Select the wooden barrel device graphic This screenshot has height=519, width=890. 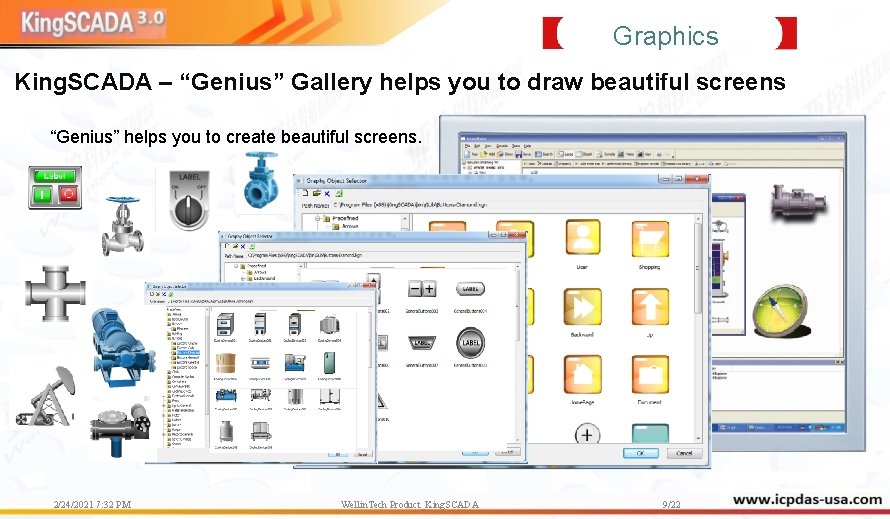point(225,364)
